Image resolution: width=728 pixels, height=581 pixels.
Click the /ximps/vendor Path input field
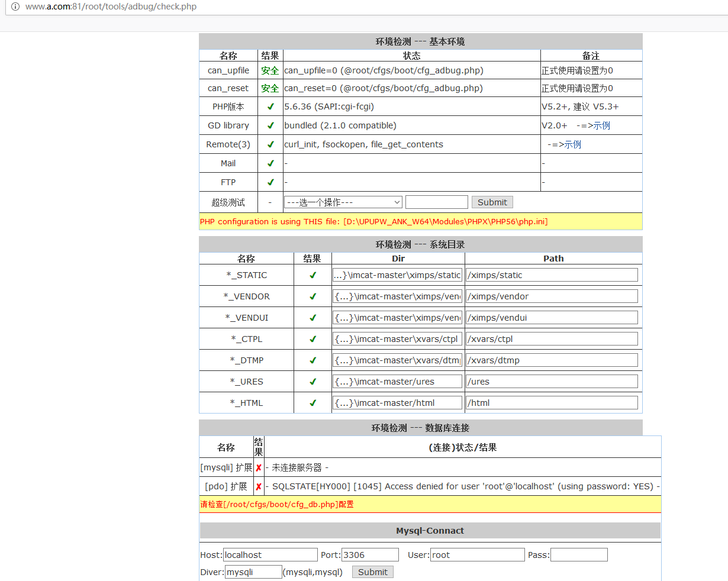click(x=552, y=296)
